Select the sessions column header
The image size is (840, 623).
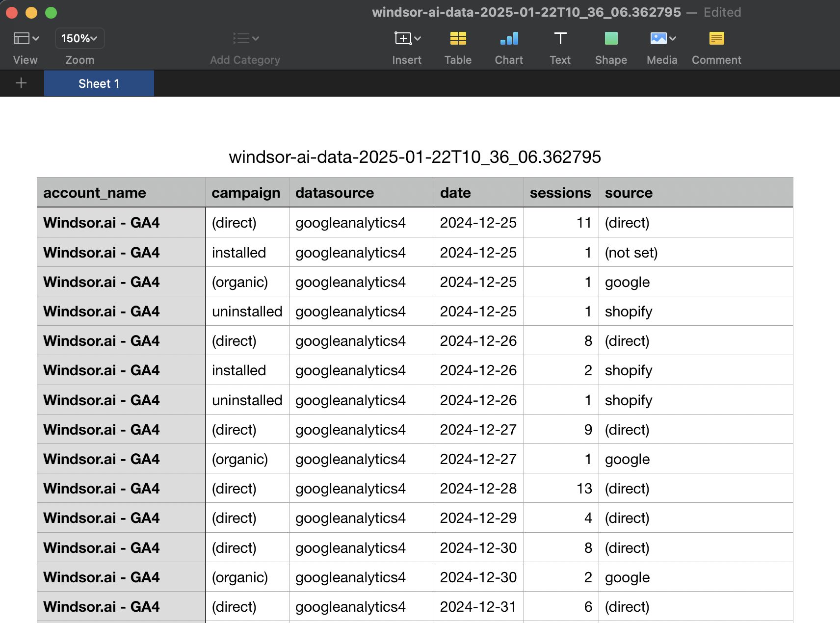tap(561, 193)
